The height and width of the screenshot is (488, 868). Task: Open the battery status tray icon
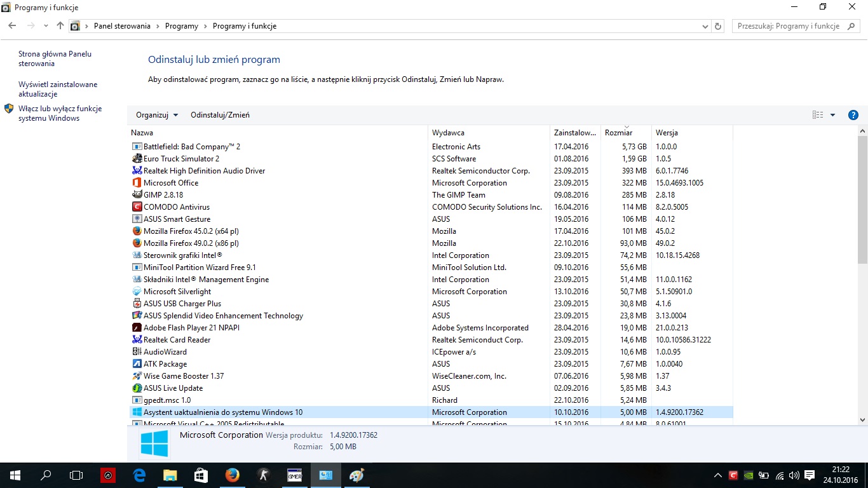(x=764, y=475)
